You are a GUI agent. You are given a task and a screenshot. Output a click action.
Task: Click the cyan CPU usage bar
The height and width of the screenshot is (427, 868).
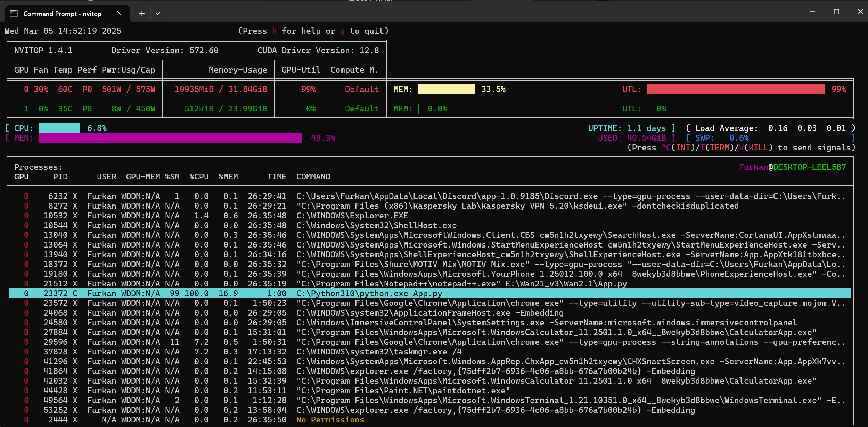59,128
